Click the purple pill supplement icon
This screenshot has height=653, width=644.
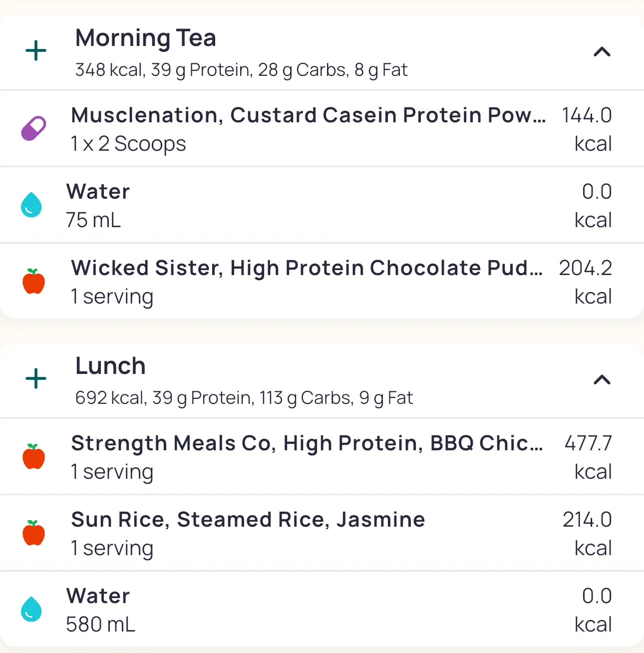pos(33,128)
